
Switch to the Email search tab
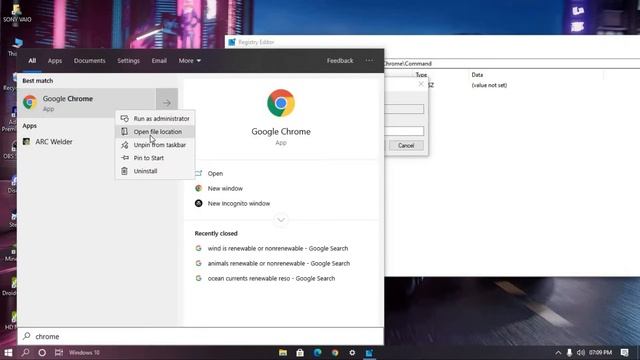click(159, 60)
